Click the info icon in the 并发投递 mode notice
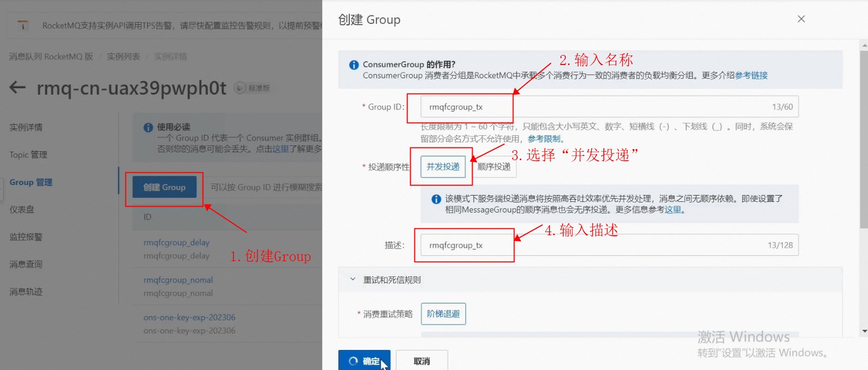The width and height of the screenshot is (868, 370). point(436,199)
